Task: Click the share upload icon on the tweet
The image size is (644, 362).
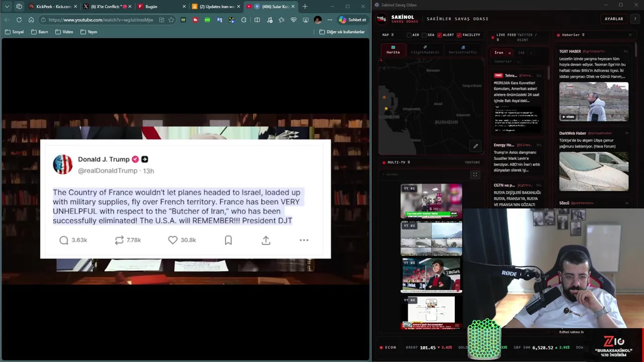Action: point(266,240)
